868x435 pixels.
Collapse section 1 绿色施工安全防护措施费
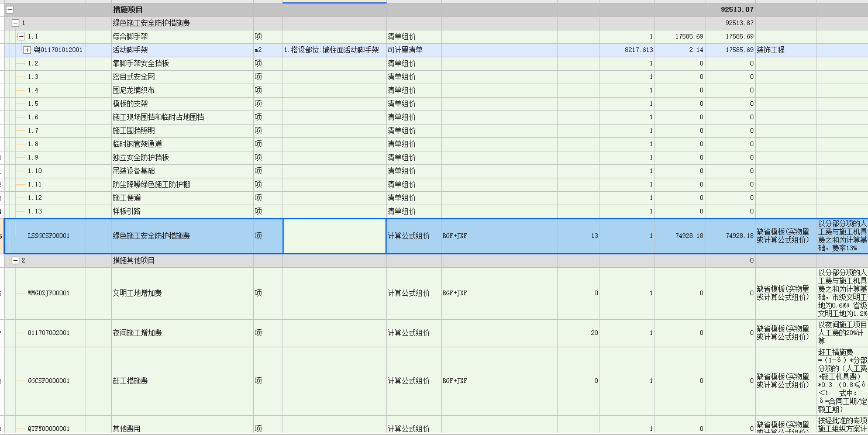pyautogui.click(x=16, y=23)
